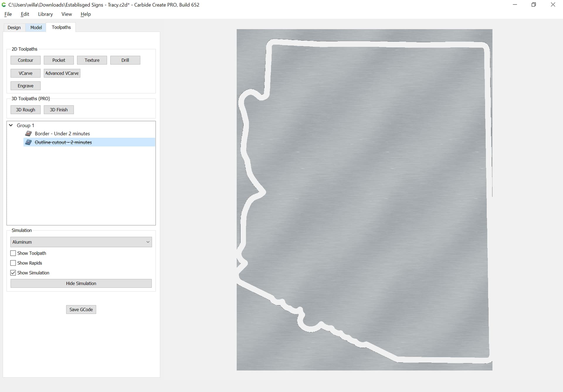The image size is (563, 392).
Task: Create a Pocket toolpath
Action: click(x=59, y=60)
